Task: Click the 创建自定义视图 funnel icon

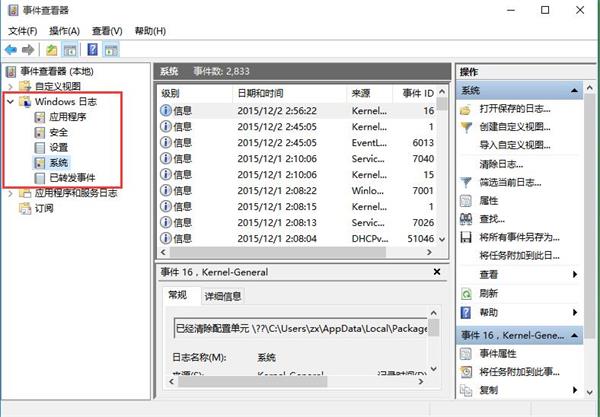Action: point(466,127)
